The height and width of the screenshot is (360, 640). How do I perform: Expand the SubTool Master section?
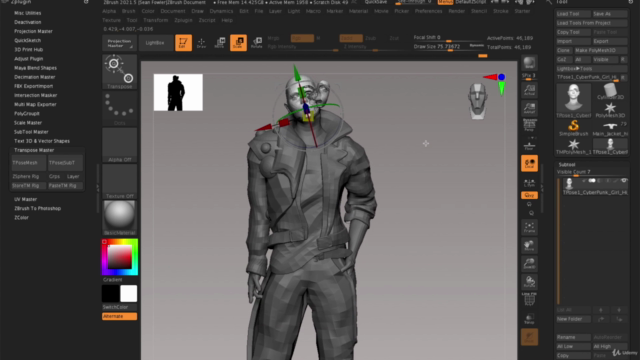tap(31, 132)
